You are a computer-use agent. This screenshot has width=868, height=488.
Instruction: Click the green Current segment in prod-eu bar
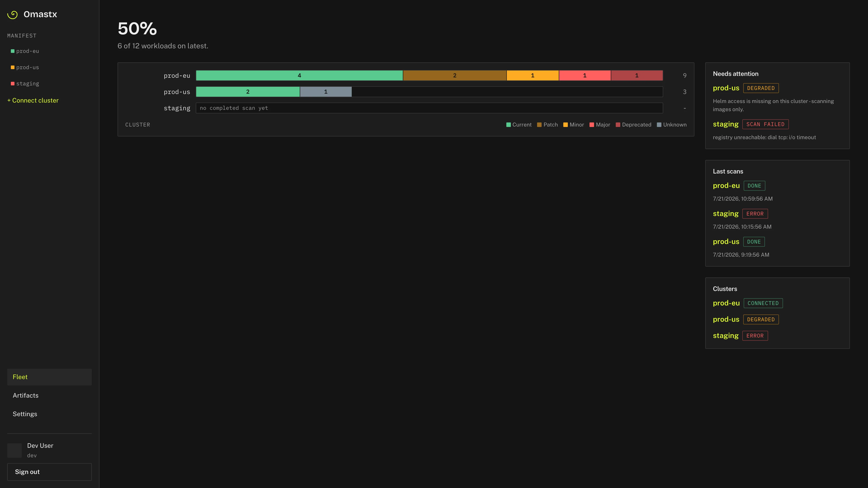pos(299,75)
